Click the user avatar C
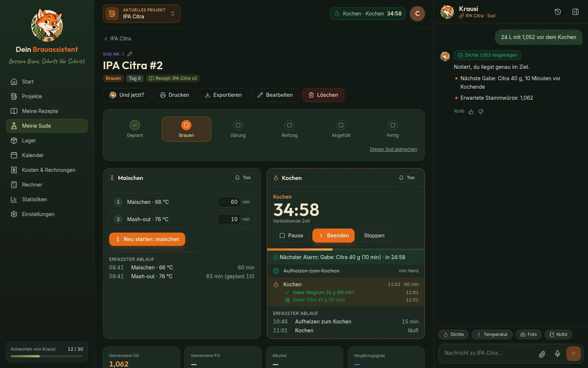Screen dimensions: 588x368 417,14
